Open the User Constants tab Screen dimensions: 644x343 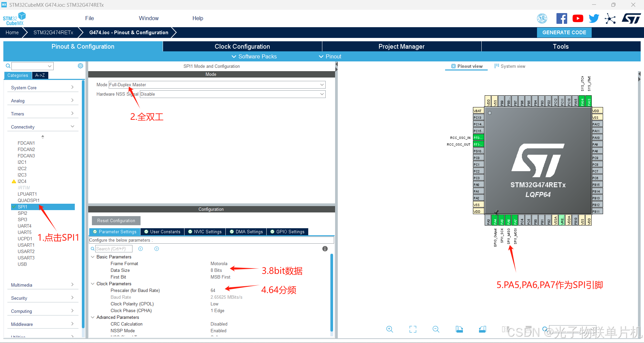point(162,232)
